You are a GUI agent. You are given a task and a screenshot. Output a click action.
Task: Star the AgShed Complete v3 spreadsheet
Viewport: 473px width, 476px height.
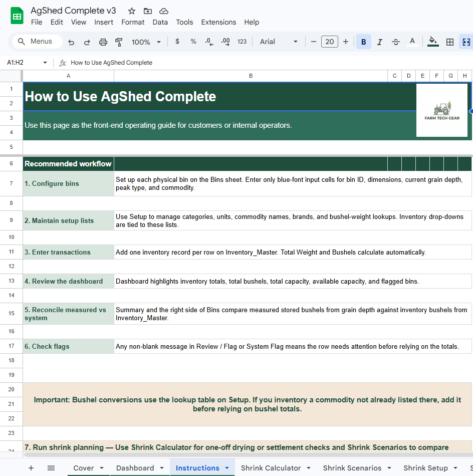(131, 11)
